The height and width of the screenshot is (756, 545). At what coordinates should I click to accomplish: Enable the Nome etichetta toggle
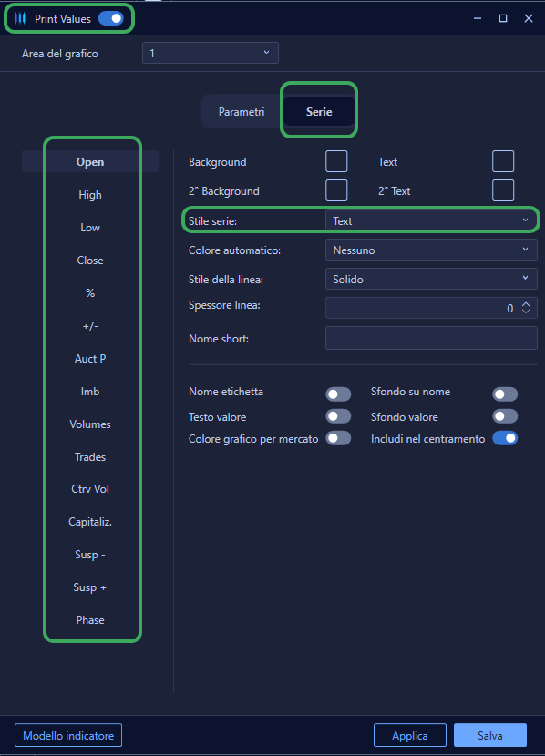pyautogui.click(x=338, y=393)
